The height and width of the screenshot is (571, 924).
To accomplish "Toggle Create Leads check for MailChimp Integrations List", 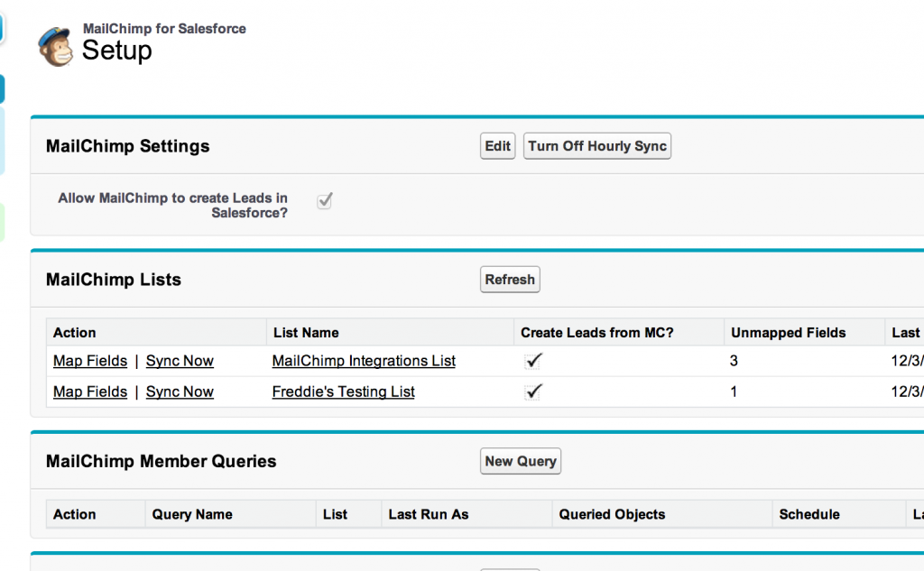I will (x=532, y=361).
